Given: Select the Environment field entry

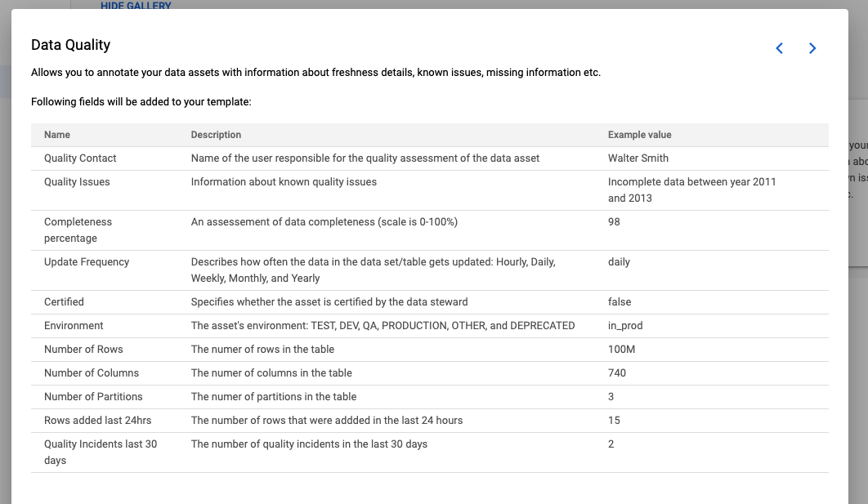Looking at the screenshot, I should tap(74, 325).
